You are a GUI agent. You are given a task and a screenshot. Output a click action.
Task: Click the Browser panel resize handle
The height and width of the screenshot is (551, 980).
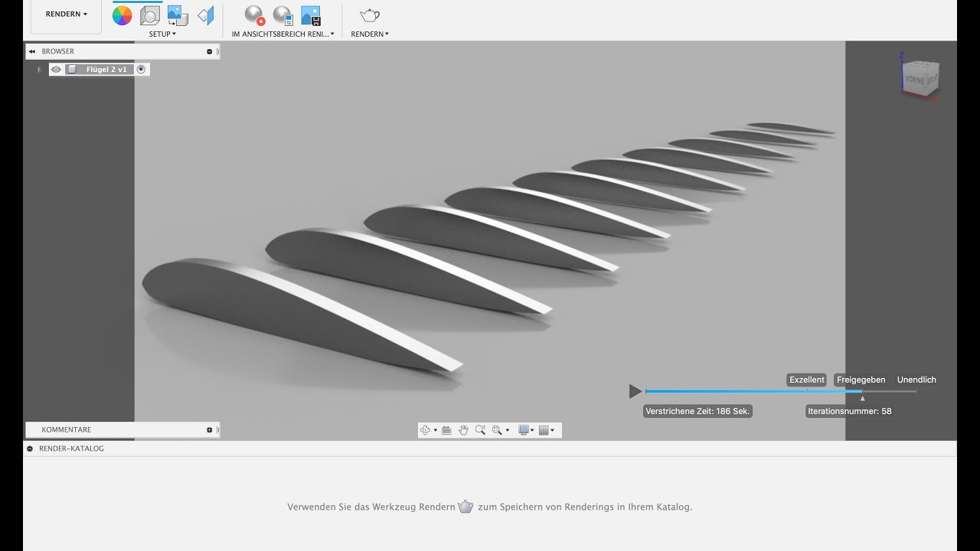218,51
